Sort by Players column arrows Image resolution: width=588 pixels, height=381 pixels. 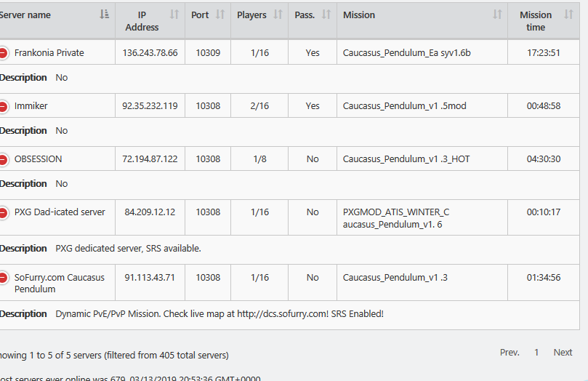coord(278,15)
